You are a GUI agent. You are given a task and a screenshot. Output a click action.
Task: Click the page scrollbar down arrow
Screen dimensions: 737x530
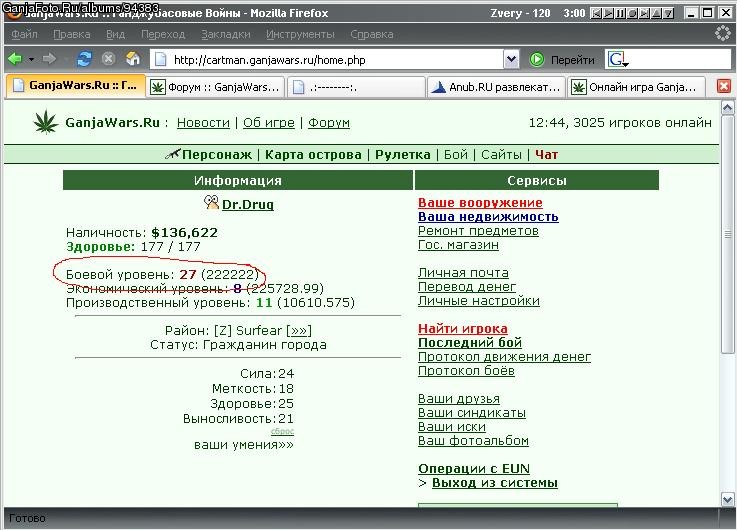coord(728,499)
